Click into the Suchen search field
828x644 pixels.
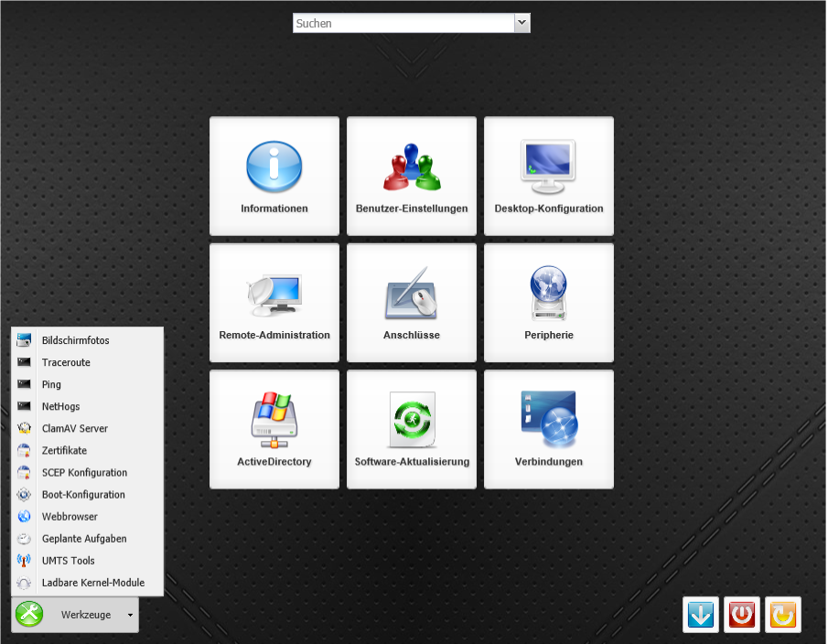[403, 23]
